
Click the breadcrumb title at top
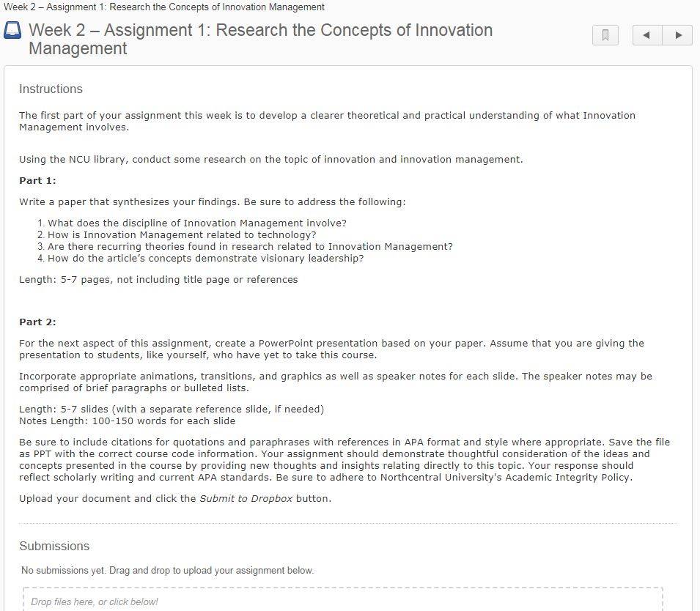tap(164, 7)
